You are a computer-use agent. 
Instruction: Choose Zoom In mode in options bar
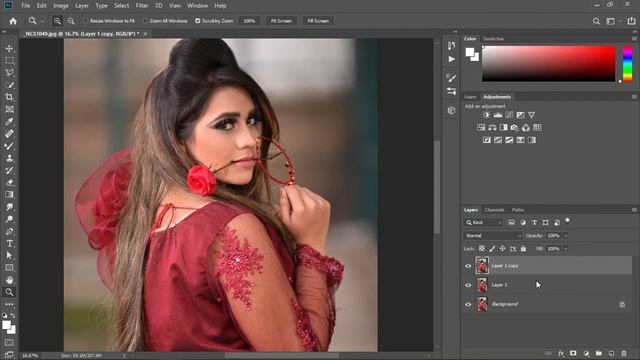(x=57, y=21)
